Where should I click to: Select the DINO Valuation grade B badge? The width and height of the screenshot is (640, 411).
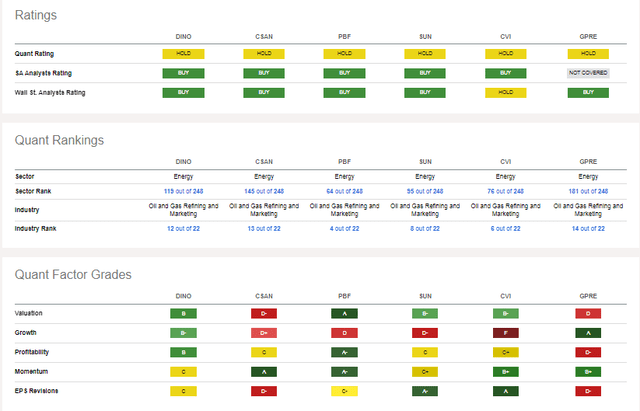point(183,313)
